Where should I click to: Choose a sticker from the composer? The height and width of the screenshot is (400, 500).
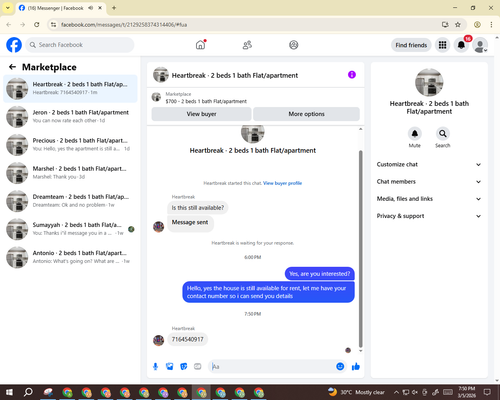(184, 367)
